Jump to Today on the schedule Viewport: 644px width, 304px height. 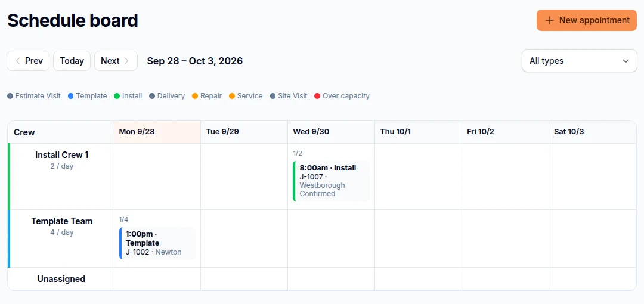coord(72,61)
